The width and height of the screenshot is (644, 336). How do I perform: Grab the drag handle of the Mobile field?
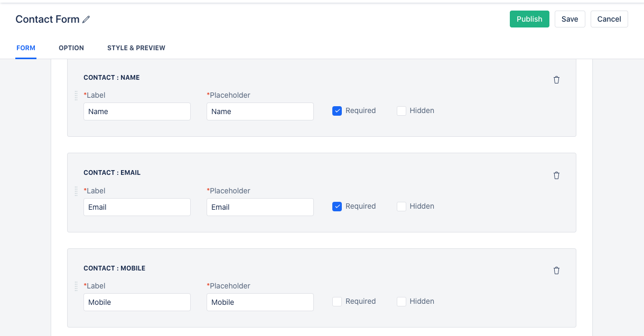(76, 286)
